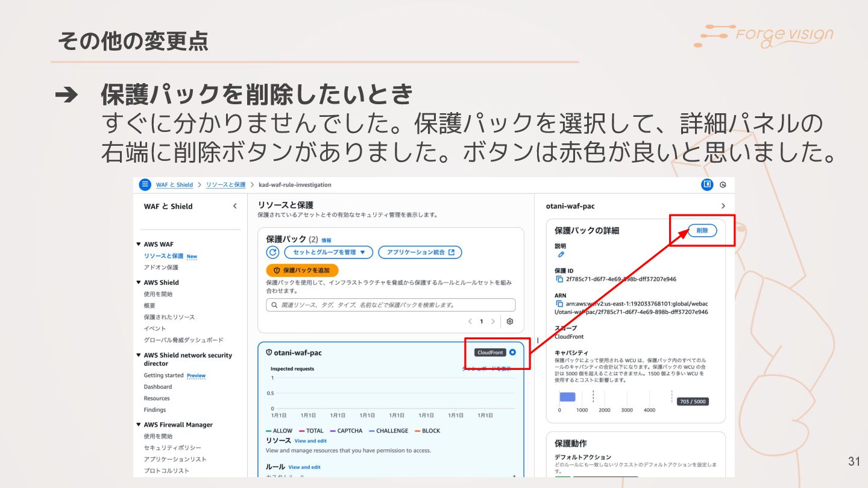
Task: Click the CAPTCHA legend entry
Action: pos(346,431)
